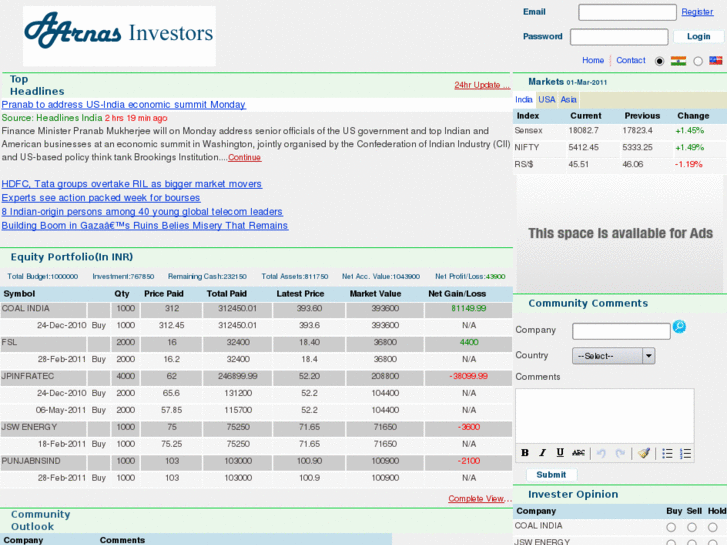Screen dimensions: 727x545
Task: Focus the Email input field
Action: [x=627, y=13]
